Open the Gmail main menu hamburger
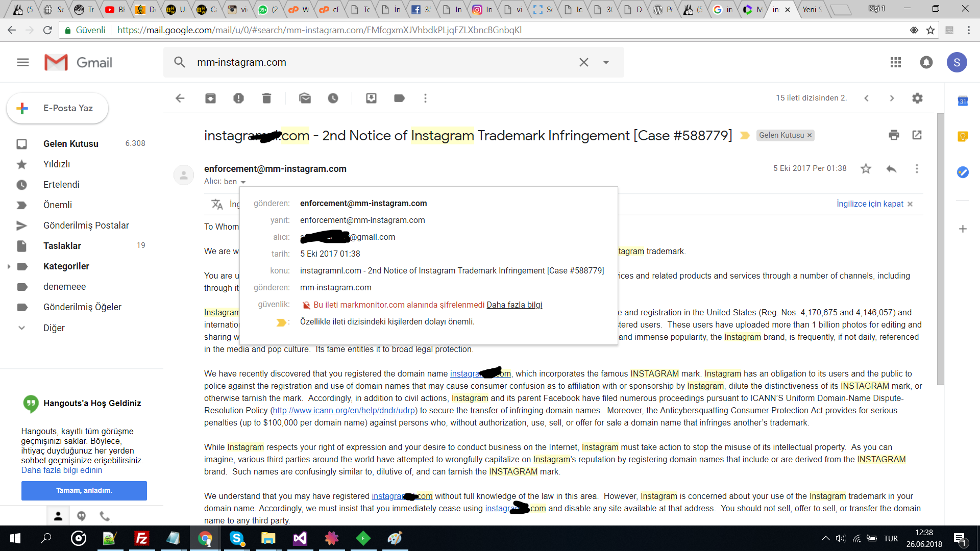The height and width of the screenshot is (551, 980). [23, 62]
